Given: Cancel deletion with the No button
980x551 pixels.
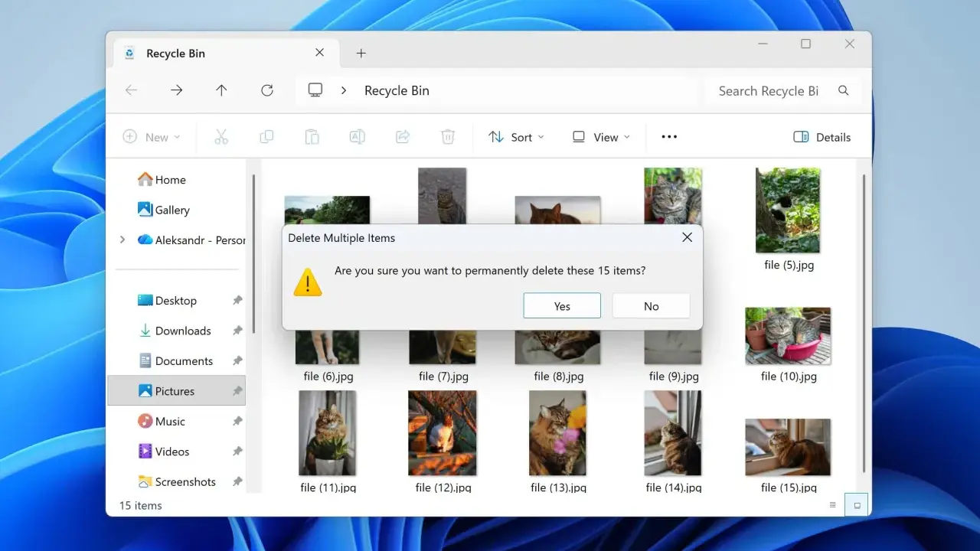Looking at the screenshot, I should point(652,306).
